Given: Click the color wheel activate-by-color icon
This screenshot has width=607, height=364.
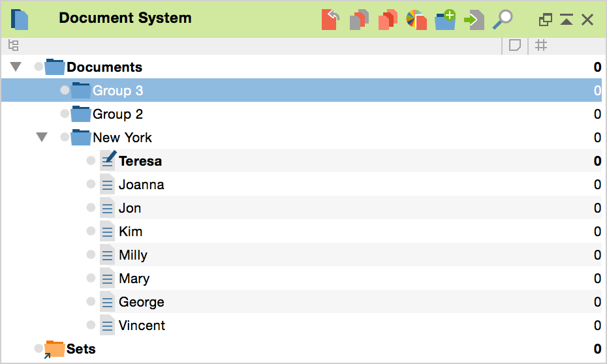Looking at the screenshot, I should click(x=416, y=20).
